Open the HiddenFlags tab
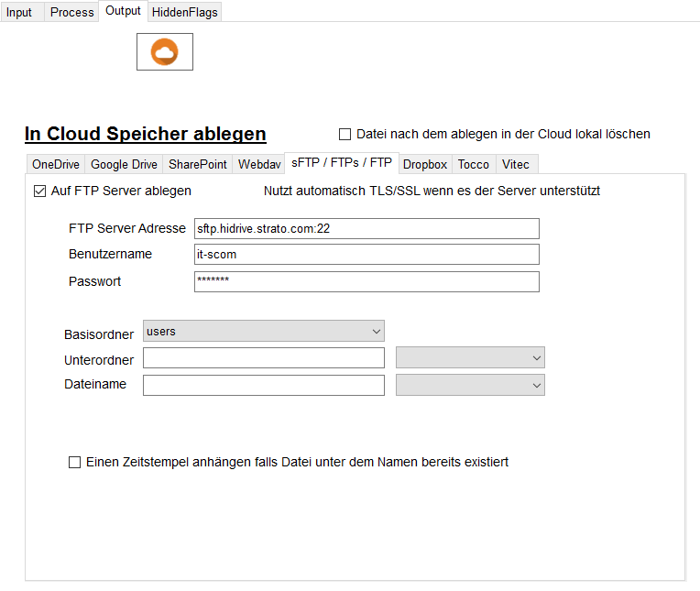Image resolution: width=700 pixels, height=591 pixels. click(x=184, y=12)
